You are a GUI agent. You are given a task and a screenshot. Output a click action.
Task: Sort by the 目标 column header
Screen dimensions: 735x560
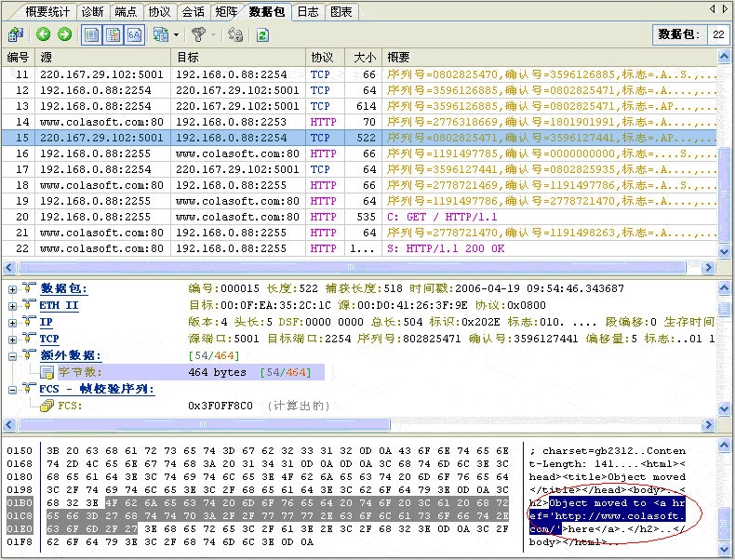click(x=238, y=57)
